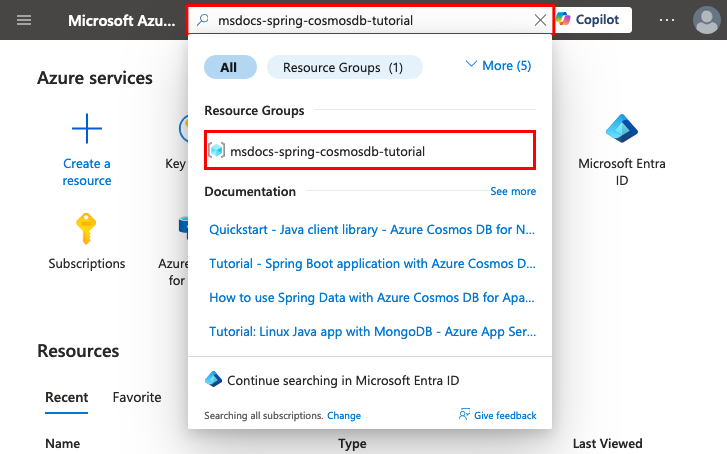
Task: Open the ellipsis more options menu
Action: coord(667,20)
